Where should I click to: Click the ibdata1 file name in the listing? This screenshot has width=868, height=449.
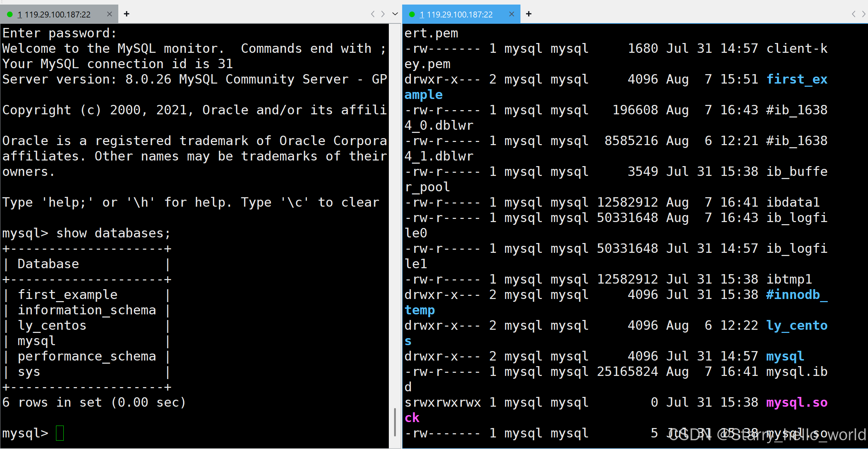click(x=793, y=202)
